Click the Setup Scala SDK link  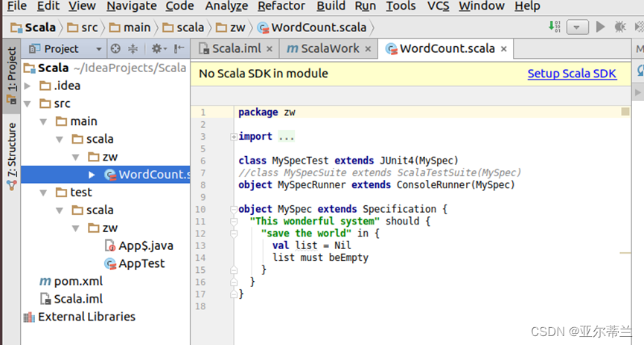[x=572, y=74]
